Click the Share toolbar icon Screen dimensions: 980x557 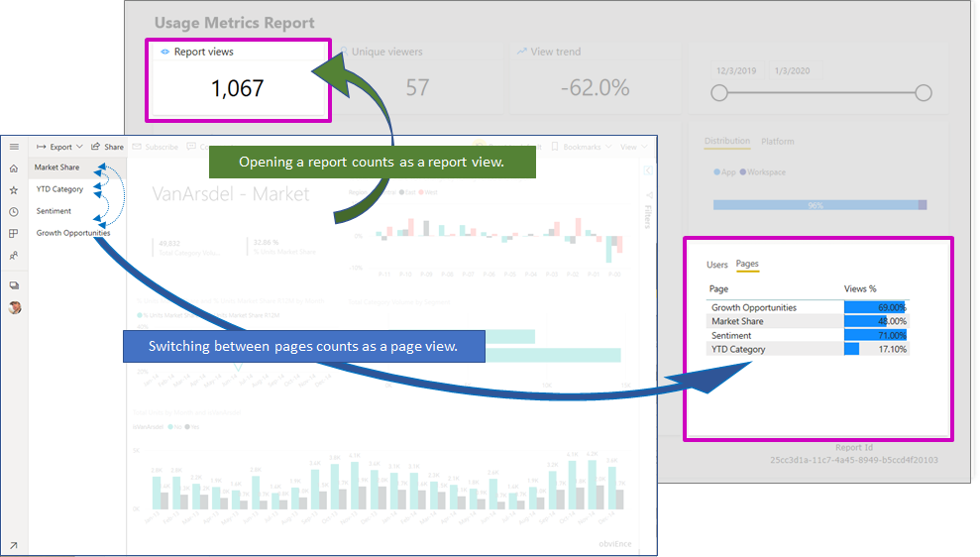point(96,147)
